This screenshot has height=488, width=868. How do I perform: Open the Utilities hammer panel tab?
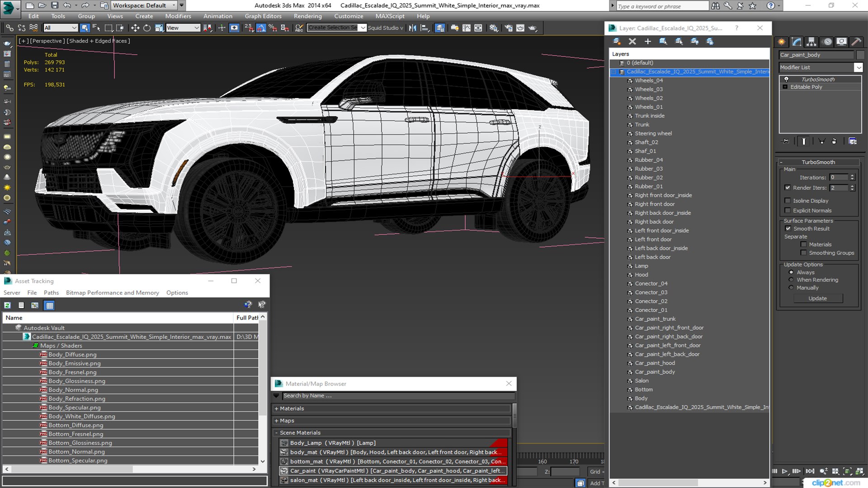point(856,42)
